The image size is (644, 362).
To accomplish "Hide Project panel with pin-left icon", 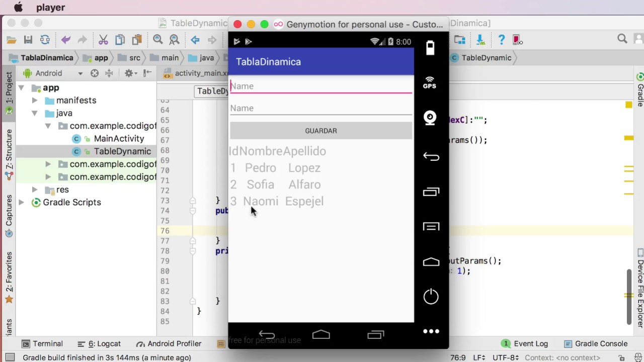I will pos(147,73).
